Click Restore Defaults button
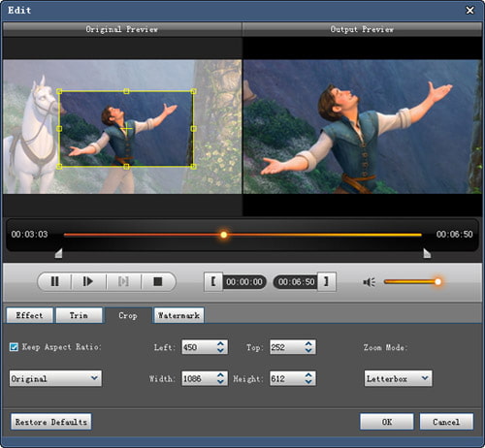 (x=51, y=422)
